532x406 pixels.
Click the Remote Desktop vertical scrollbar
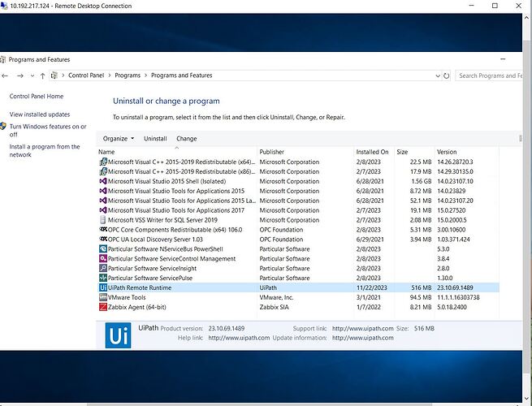tap(527, 207)
